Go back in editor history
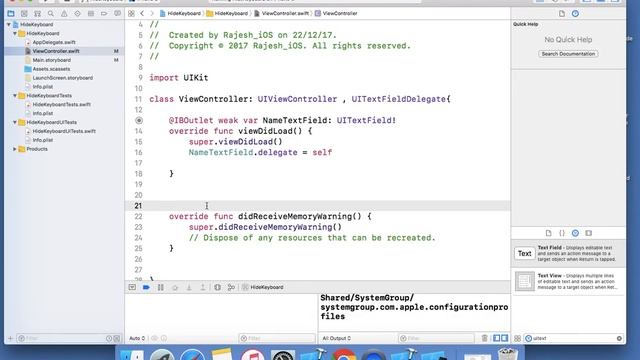Viewport: 640px width, 360px height. point(142,13)
